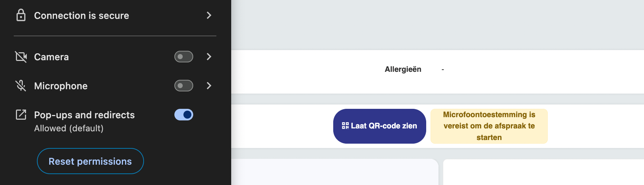Click the padlock connection secure icon
The image size is (644, 185).
click(21, 15)
